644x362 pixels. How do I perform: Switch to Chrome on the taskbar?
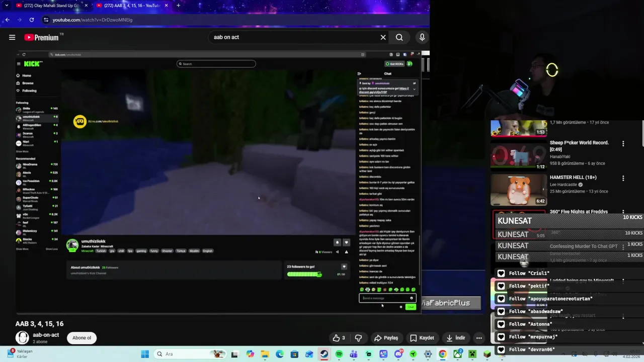442,354
